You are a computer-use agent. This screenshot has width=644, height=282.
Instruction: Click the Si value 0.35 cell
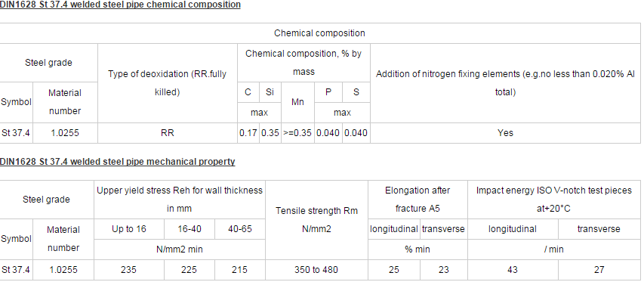270,133
